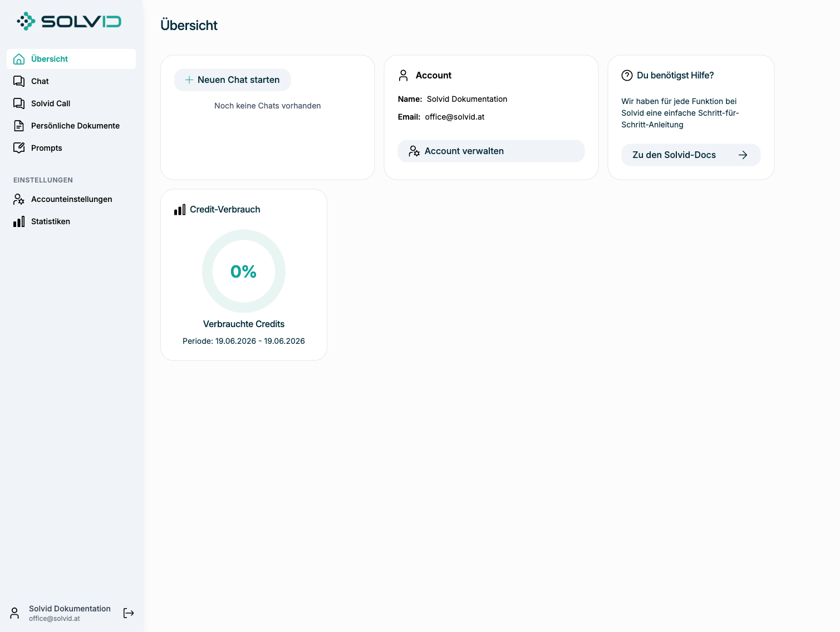
Task: Click the bar chart icon beside Statistiken
Action: [x=19, y=221]
